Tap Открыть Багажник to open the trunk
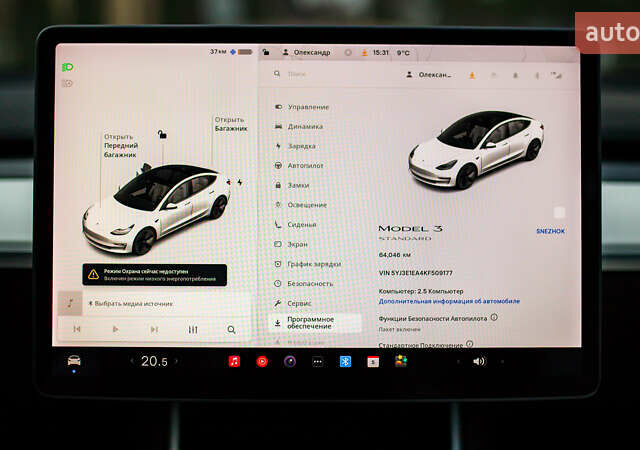Screen dimensions: 640x450 [x=229, y=124]
